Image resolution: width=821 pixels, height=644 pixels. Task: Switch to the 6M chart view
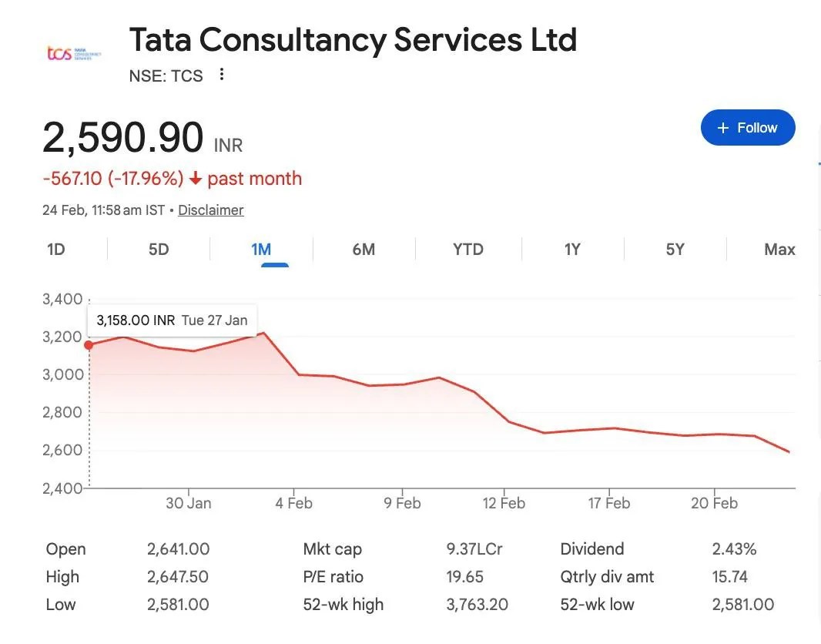[x=364, y=249]
